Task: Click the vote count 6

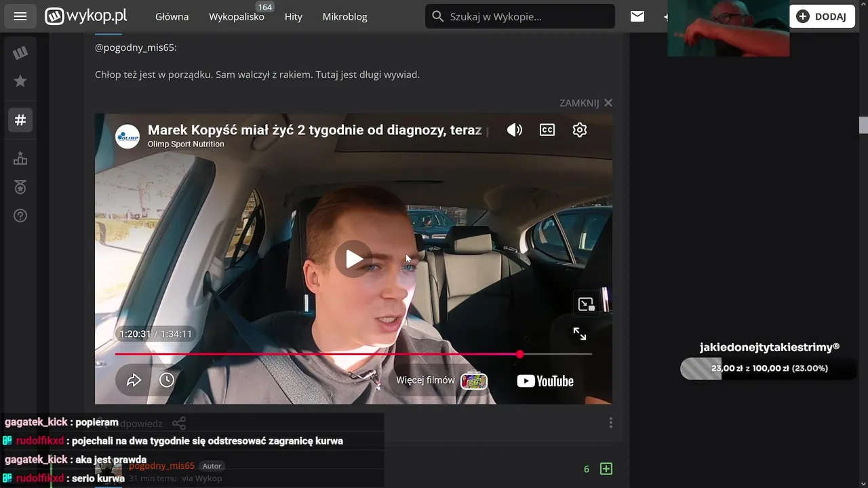Action: coord(587,468)
